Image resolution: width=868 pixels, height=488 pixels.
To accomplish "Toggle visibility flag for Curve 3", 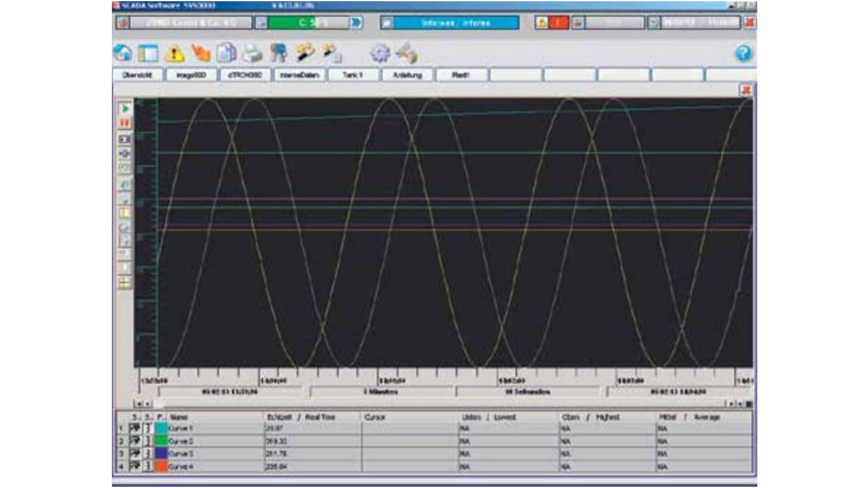I will [135, 454].
